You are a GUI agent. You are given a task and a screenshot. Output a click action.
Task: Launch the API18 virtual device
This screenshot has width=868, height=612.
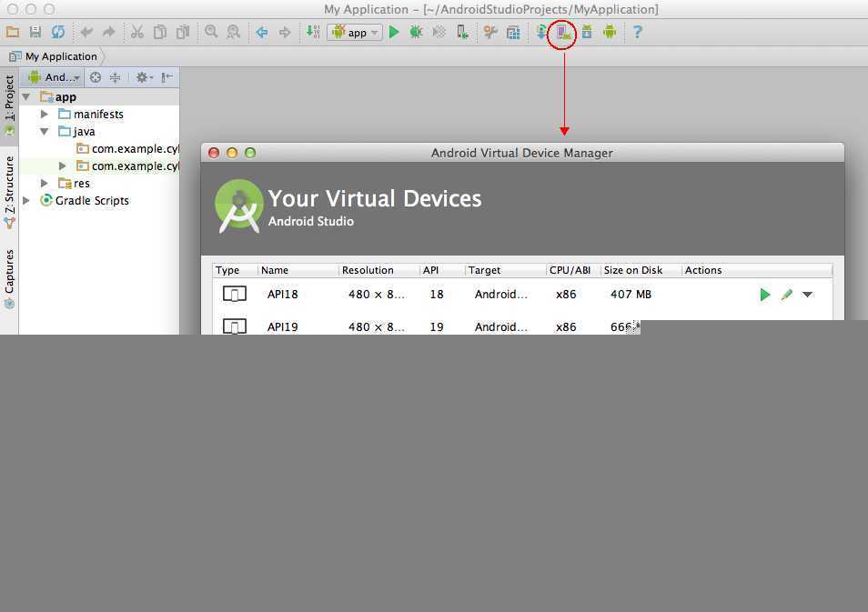click(x=765, y=295)
